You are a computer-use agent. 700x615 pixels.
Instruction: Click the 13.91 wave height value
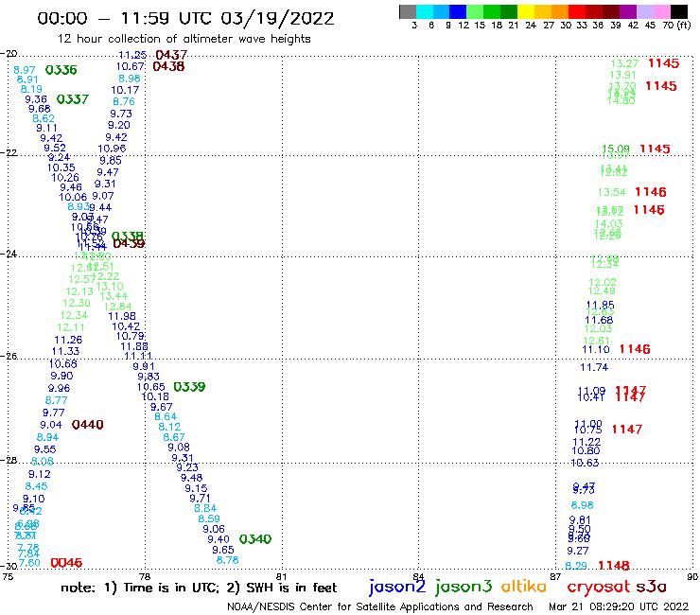[622, 75]
